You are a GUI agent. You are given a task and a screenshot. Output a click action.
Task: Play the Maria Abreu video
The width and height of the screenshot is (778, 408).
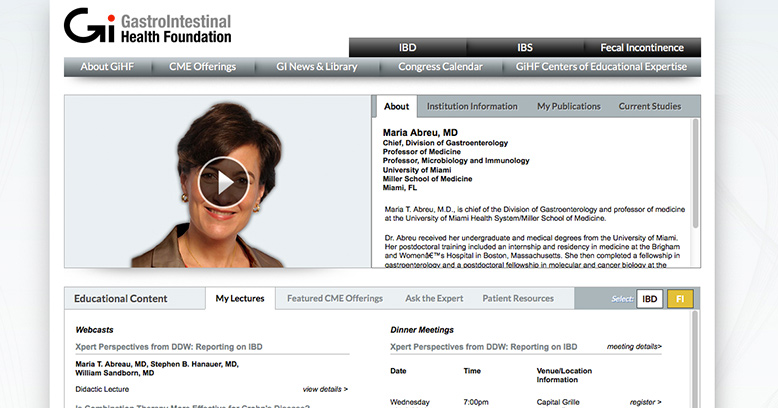223,182
